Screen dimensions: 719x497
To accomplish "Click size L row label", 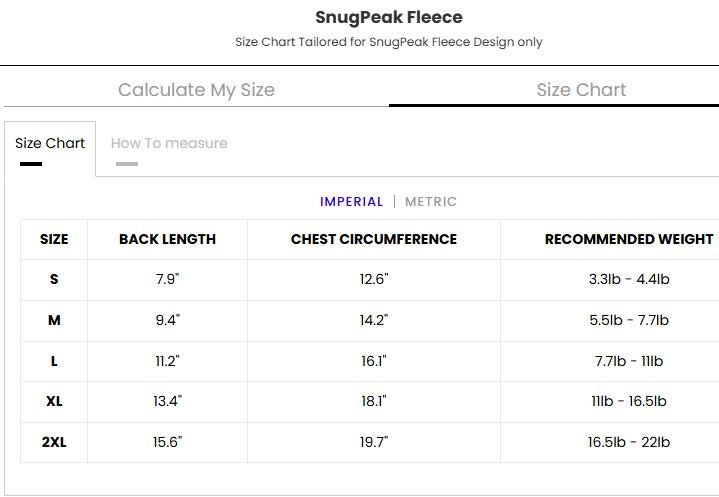I will coord(54,361).
